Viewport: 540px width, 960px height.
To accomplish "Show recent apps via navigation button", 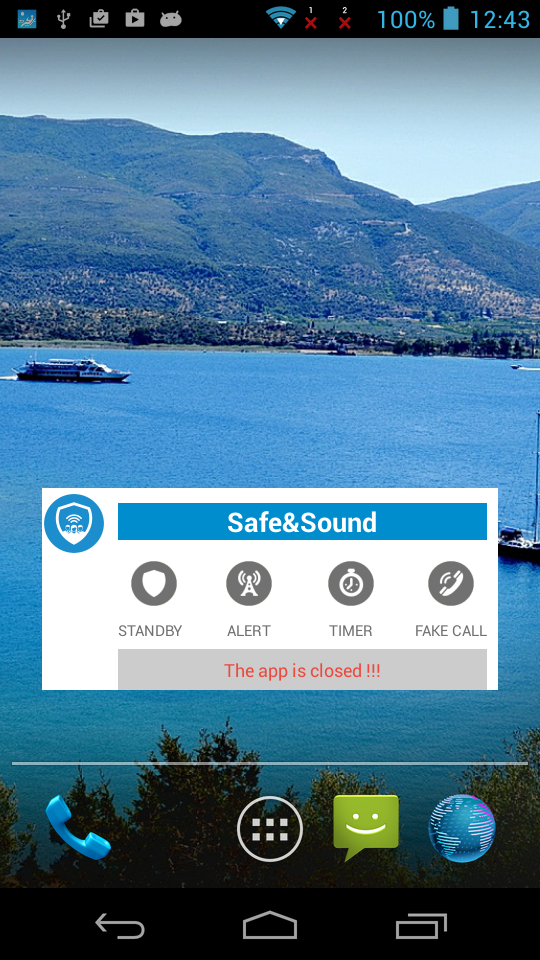I will pyautogui.click(x=421, y=925).
